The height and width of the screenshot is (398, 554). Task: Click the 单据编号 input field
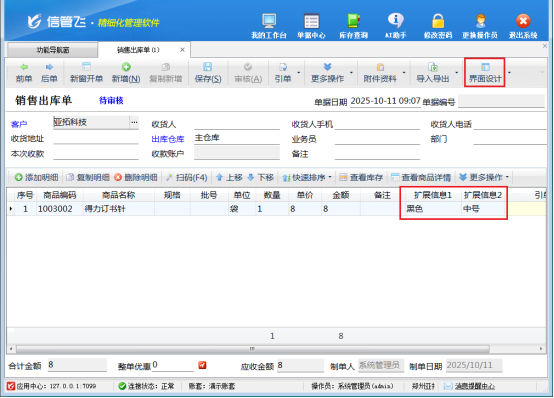(501, 101)
